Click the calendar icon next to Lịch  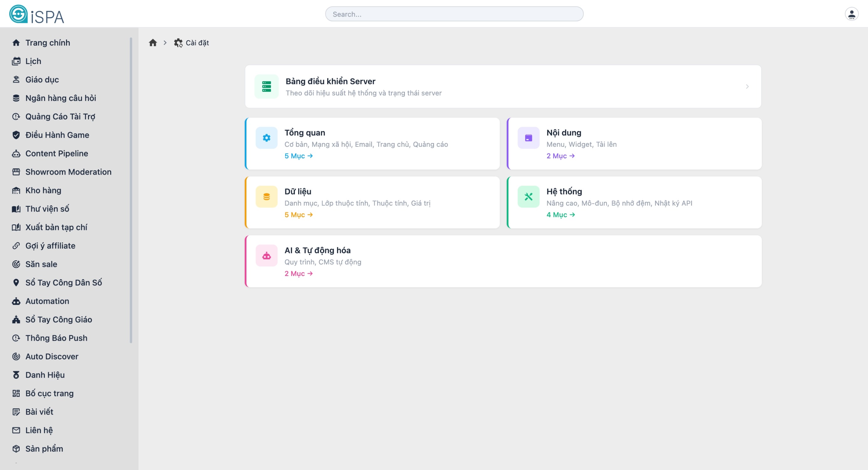click(16, 61)
